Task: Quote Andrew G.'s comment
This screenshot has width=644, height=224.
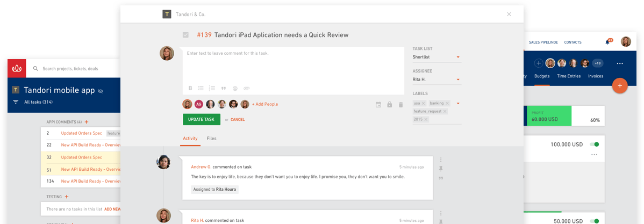Action: 441,178
